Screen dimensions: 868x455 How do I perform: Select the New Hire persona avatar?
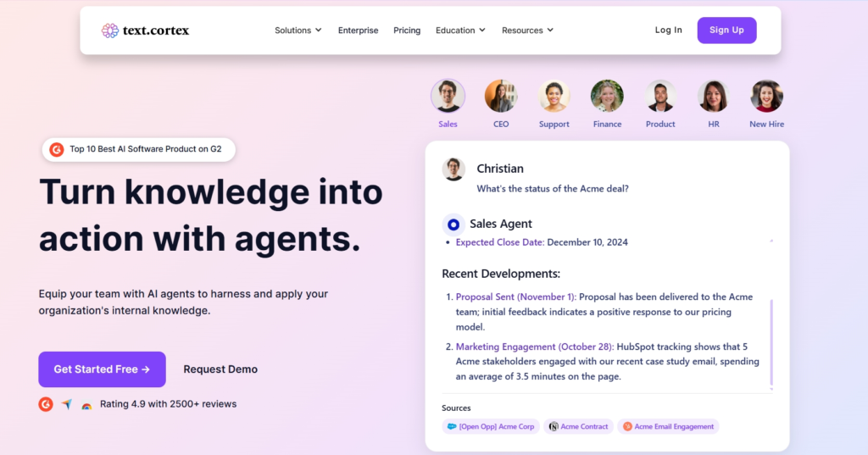click(766, 96)
